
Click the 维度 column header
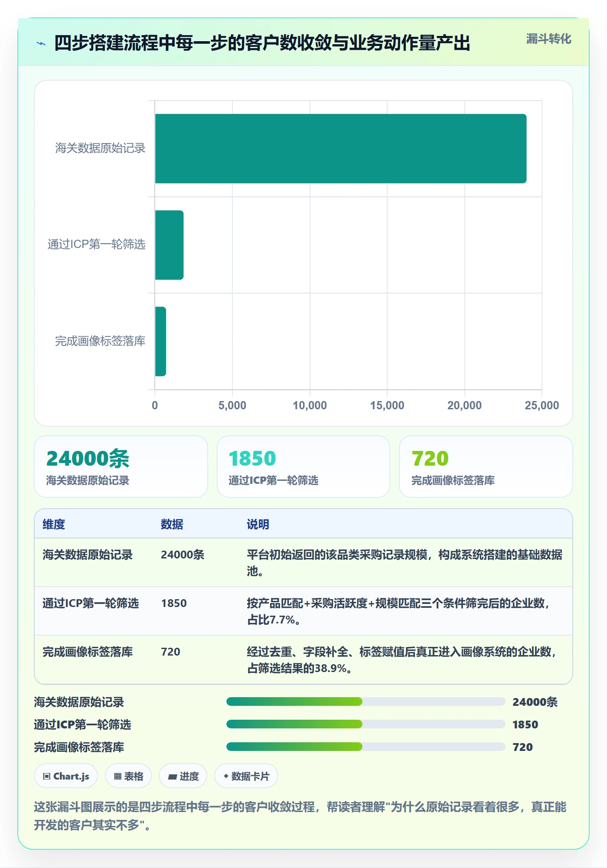[x=54, y=524]
